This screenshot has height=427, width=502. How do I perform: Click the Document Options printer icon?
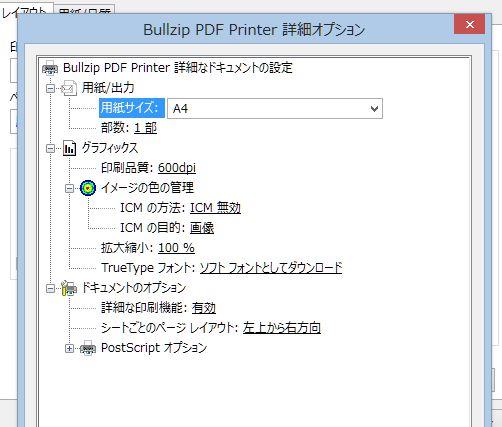click(x=69, y=288)
